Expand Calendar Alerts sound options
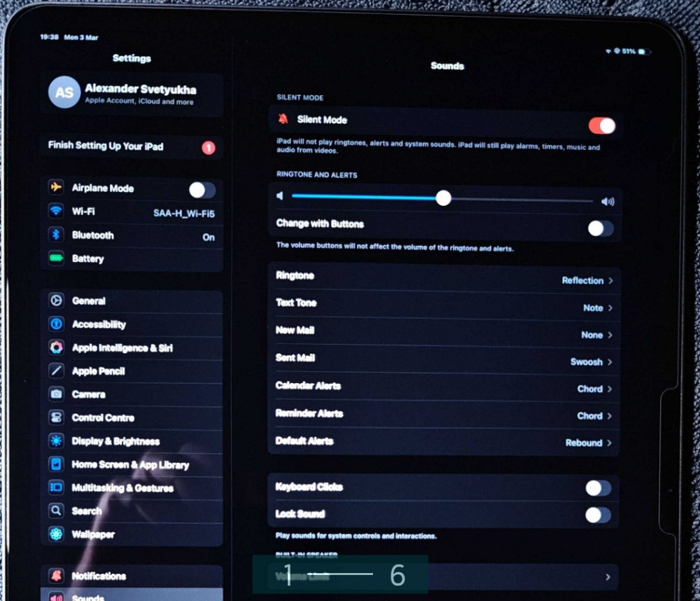Image resolution: width=700 pixels, height=601 pixels. tap(444, 387)
